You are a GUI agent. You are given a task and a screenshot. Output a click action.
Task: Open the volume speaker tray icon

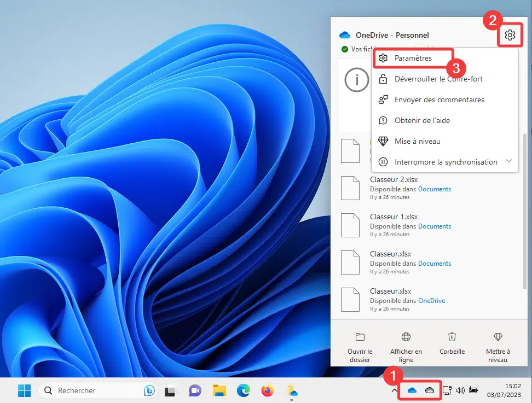[x=460, y=390]
